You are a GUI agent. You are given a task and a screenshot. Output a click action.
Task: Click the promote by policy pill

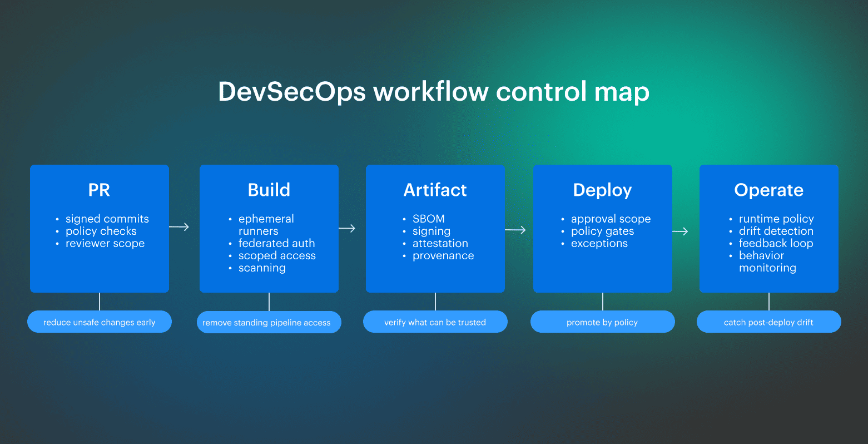(x=602, y=322)
